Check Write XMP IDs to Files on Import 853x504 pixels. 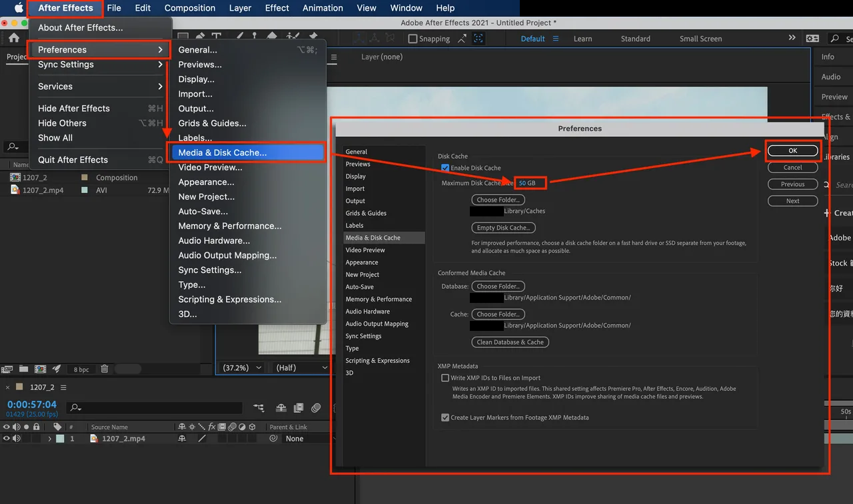tap(445, 378)
